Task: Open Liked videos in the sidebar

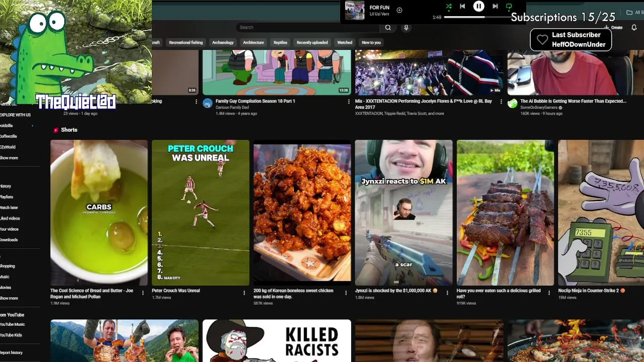Action: (10, 218)
